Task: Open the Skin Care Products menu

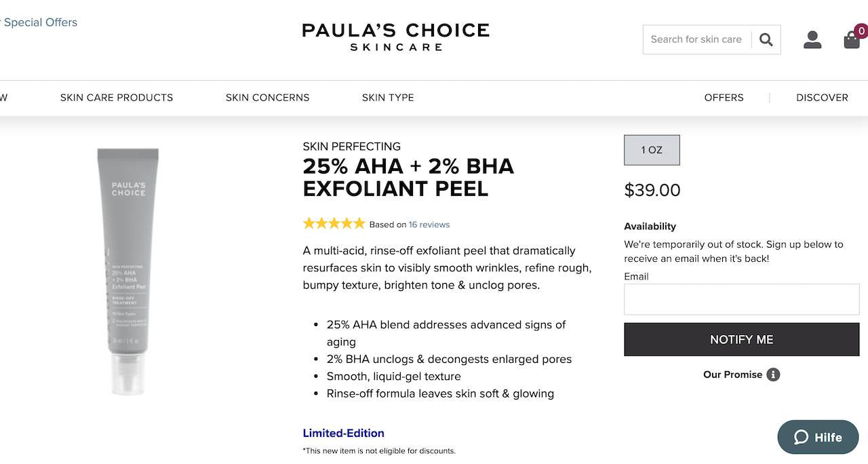Action: [x=117, y=98]
